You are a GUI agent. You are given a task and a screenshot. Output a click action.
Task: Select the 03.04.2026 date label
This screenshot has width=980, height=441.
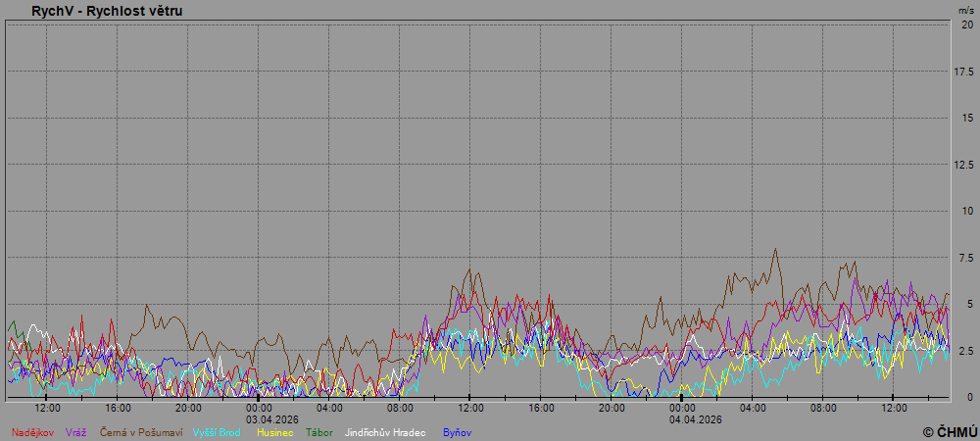(259, 418)
